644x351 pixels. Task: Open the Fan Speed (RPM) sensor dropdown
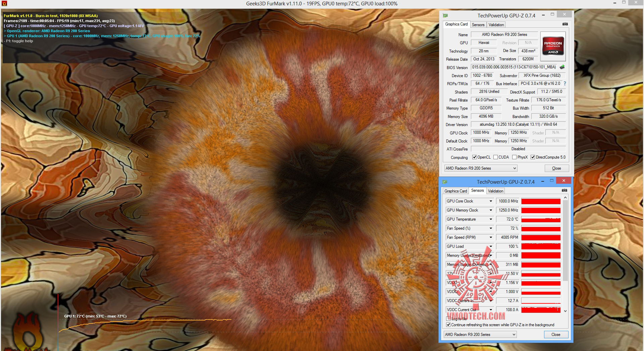click(x=491, y=237)
